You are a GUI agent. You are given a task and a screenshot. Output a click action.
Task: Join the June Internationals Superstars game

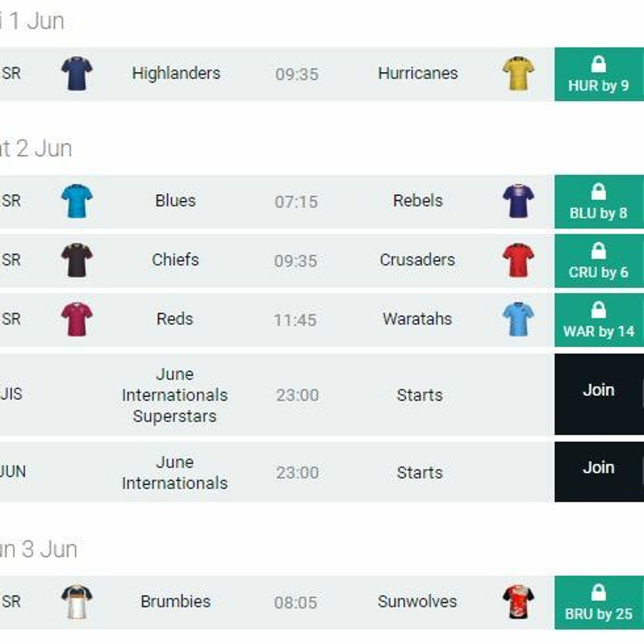(x=599, y=394)
